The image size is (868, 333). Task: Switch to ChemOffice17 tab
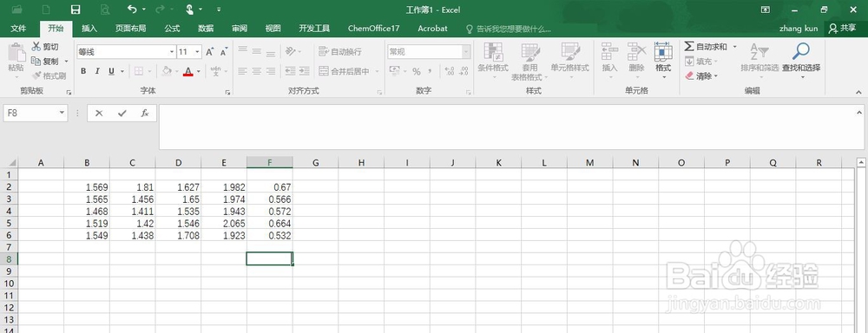coord(373,29)
